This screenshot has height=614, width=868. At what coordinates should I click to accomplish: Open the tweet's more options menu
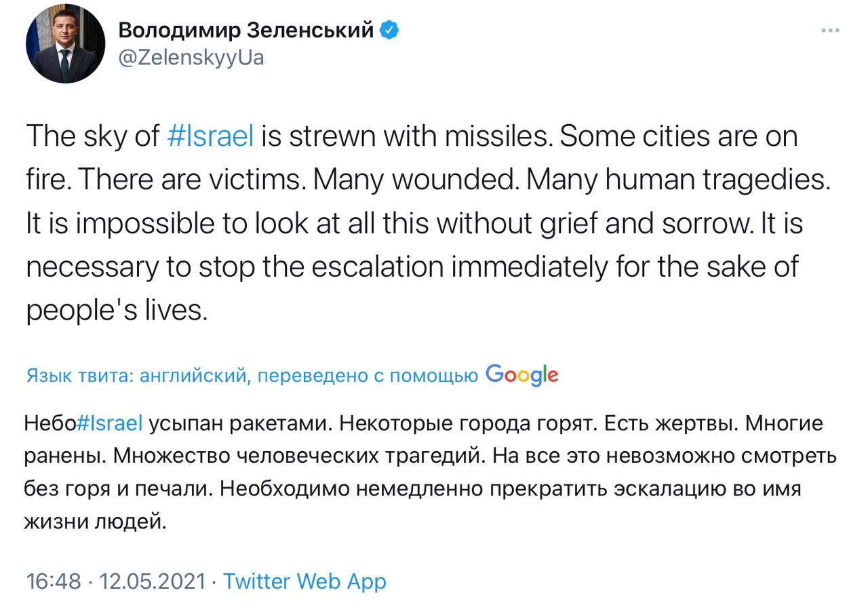(831, 31)
